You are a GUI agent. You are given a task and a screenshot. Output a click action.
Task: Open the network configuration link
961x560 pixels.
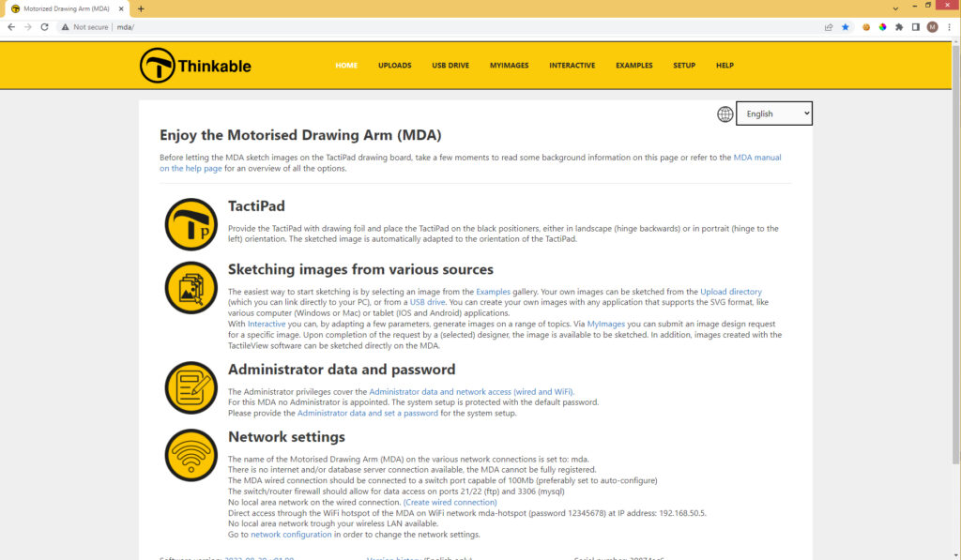[x=291, y=535]
